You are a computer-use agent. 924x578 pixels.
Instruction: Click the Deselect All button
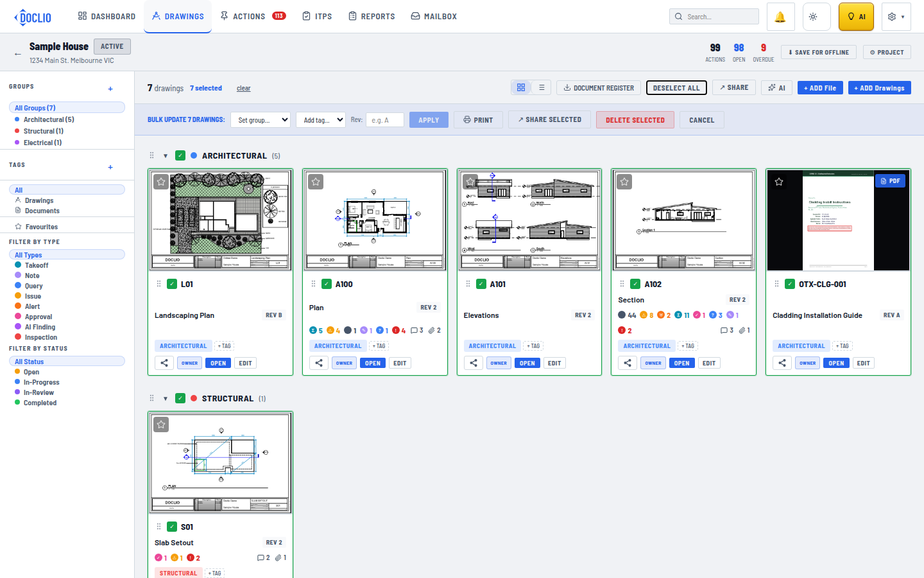pos(676,88)
